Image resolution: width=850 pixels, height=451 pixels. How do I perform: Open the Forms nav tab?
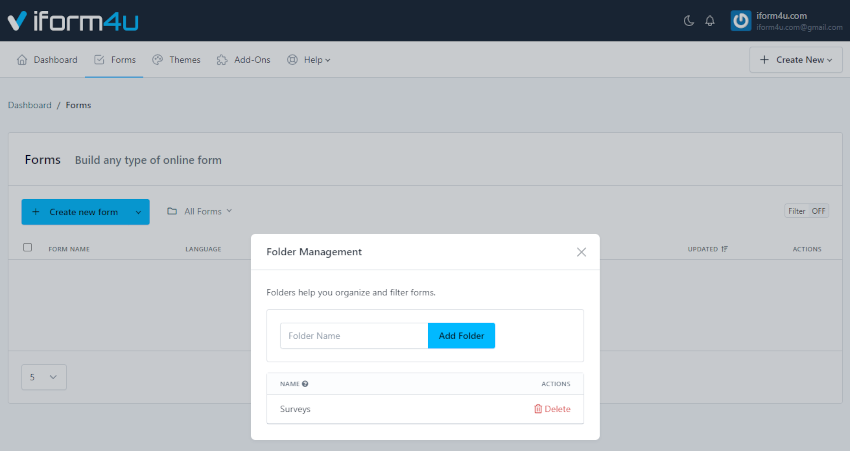[x=114, y=60]
